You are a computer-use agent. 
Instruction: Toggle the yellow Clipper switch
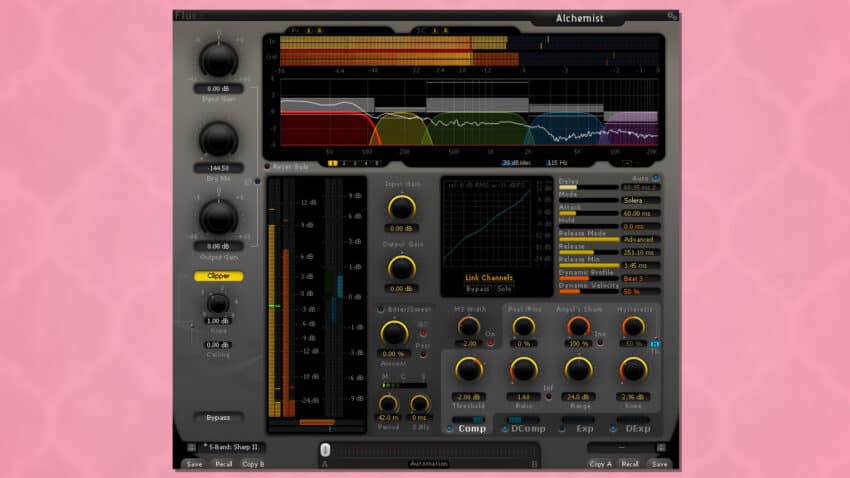pos(218,276)
